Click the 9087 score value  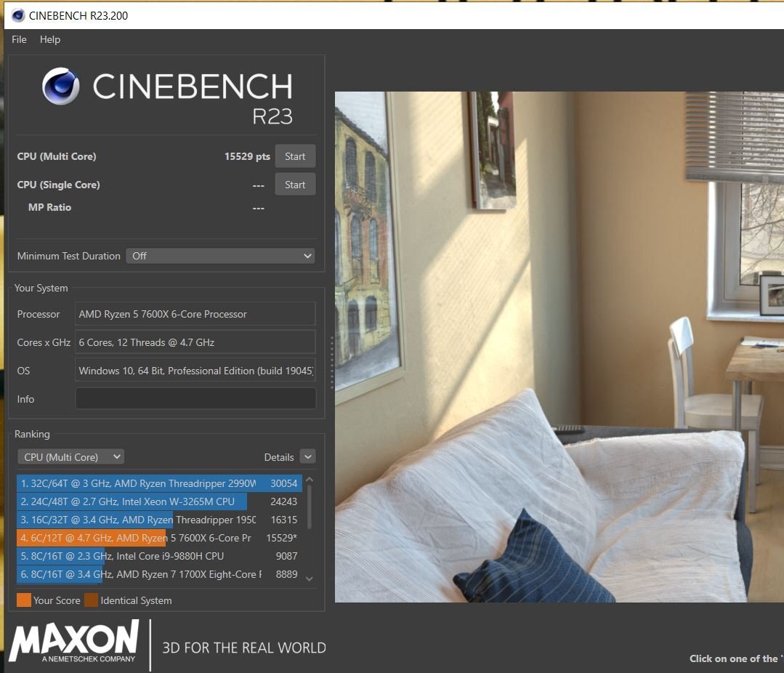(286, 556)
